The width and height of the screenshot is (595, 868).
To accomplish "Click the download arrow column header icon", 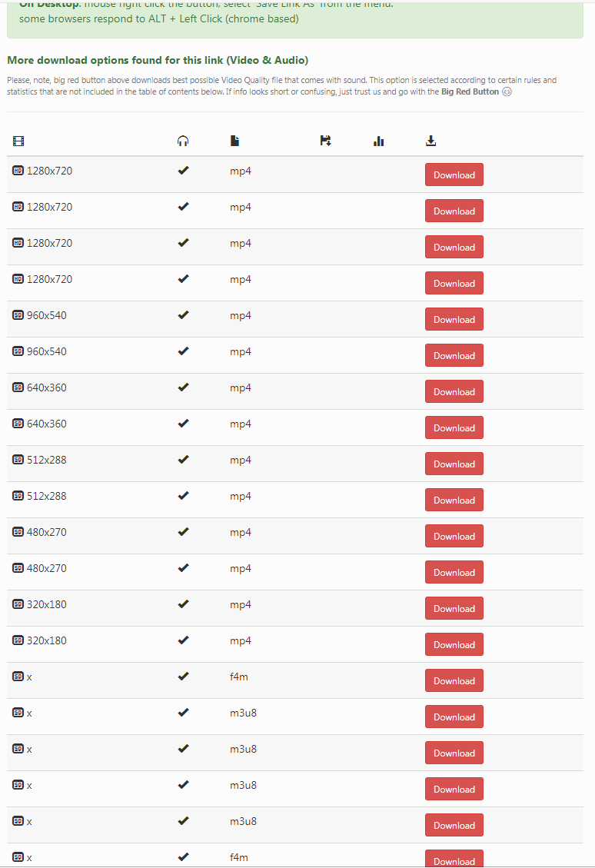I will [431, 141].
